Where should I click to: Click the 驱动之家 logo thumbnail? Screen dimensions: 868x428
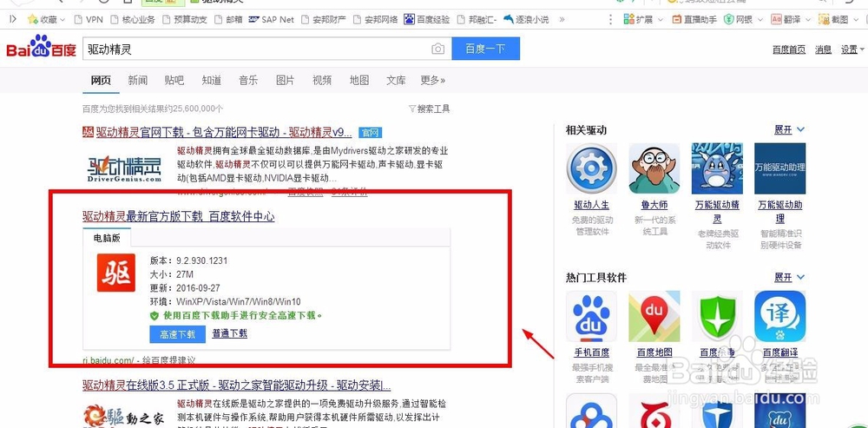coord(124,416)
